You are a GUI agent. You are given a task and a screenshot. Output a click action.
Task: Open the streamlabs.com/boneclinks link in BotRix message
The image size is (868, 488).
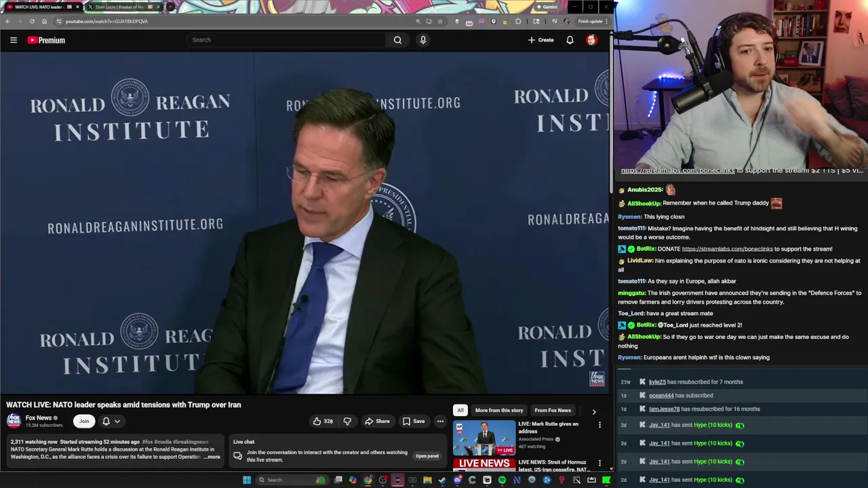click(x=727, y=249)
